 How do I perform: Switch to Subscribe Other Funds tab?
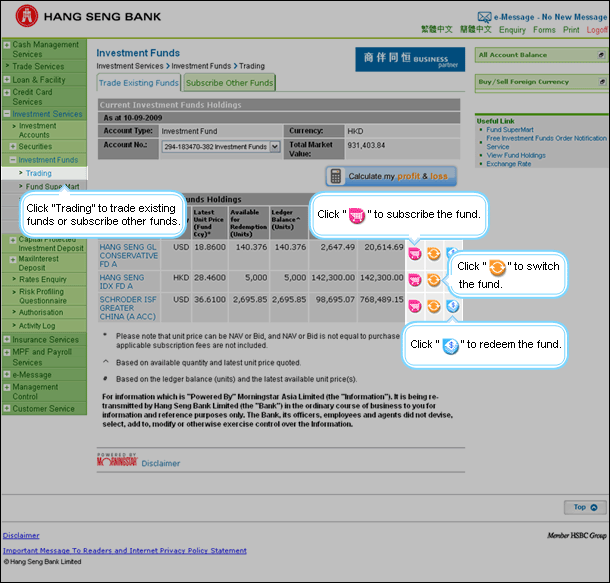(x=230, y=83)
